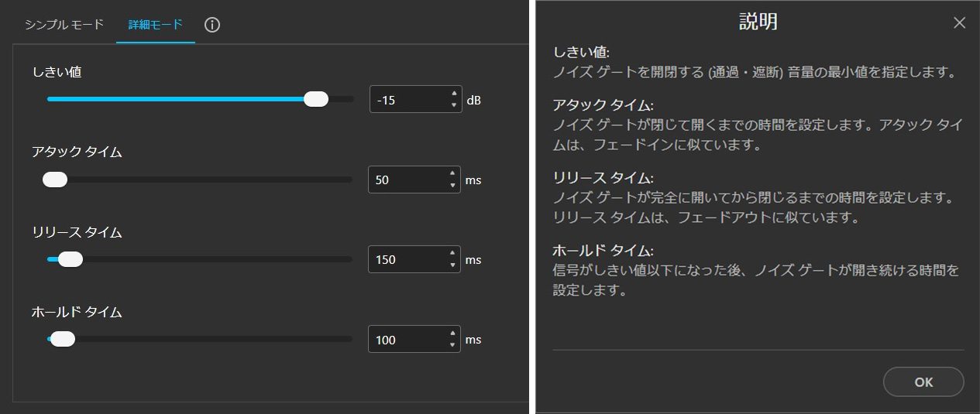Click the info icon next to 詳細モード
Image resolution: width=980 pixels, height=414 pixels.
[212, 25]
